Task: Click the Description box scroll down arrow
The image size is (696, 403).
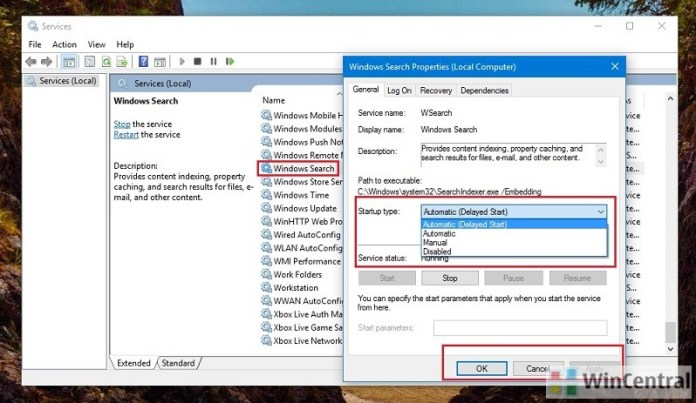Action: coord(601,162)
